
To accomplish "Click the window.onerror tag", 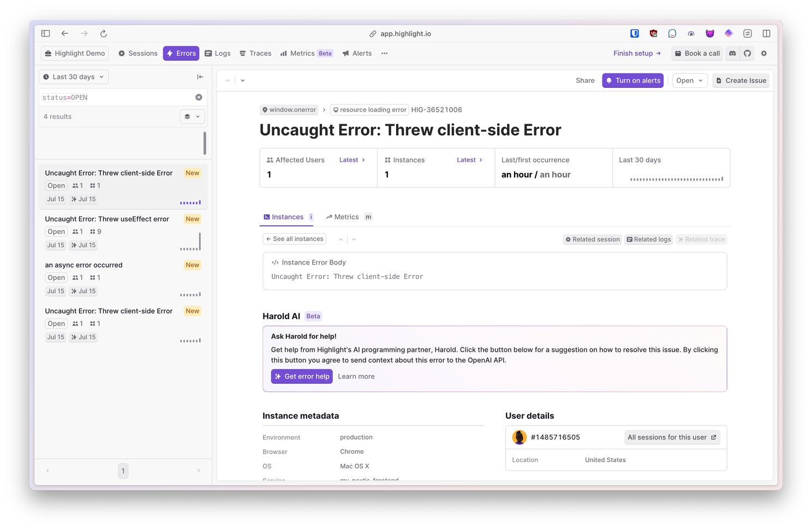I will pos(289,110).
